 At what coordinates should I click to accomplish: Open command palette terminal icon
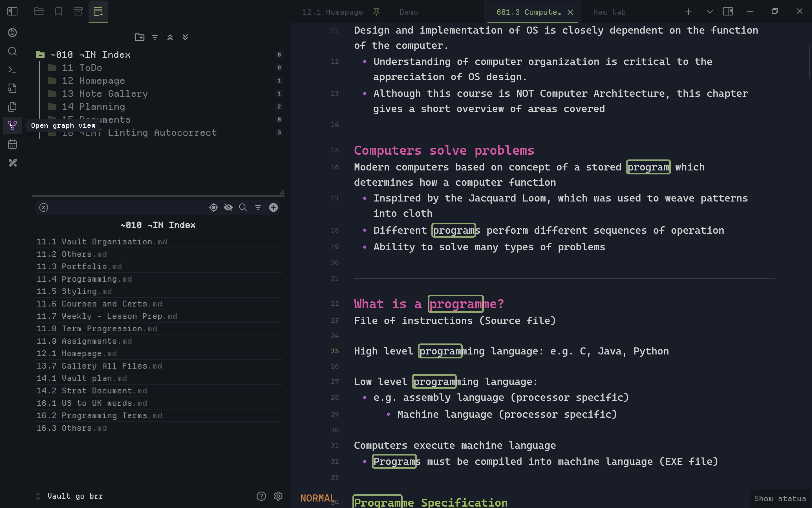tap(12, 69)
